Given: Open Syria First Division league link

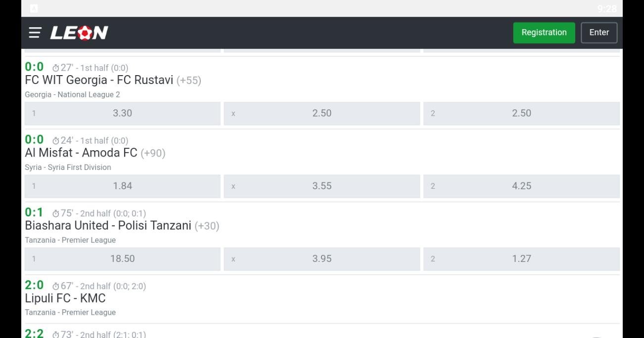Looking at the screenshot, I should (68, 167).
